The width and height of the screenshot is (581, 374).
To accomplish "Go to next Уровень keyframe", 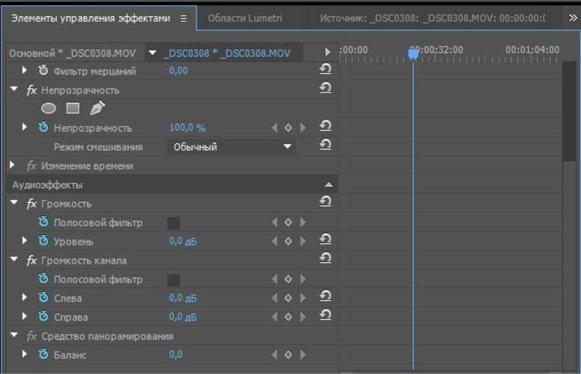I will click(303, 241).
